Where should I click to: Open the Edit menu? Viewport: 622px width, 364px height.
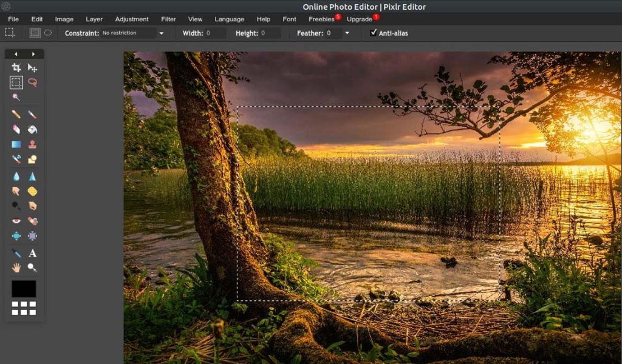(37, 19)
